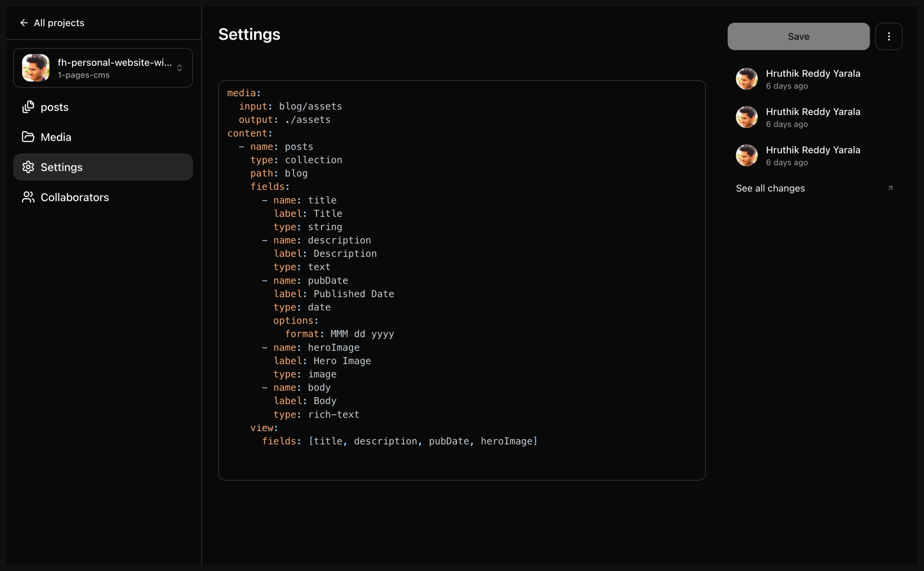Click the Settings gear icon in sidebar
The height and width of the screenshot is (571, 924).
[x=28, y=167]
